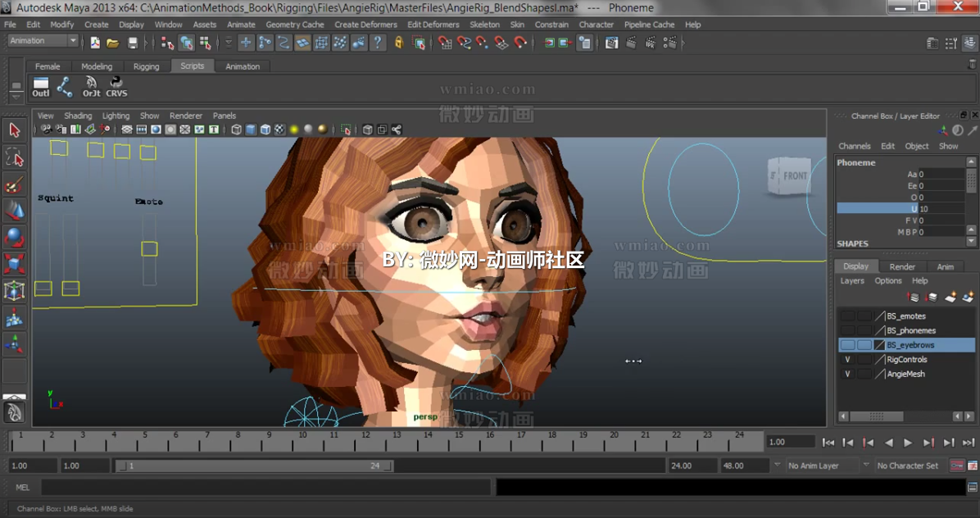
Task: Open the Channel Box Channels menu
Action: tap(855, 146)
